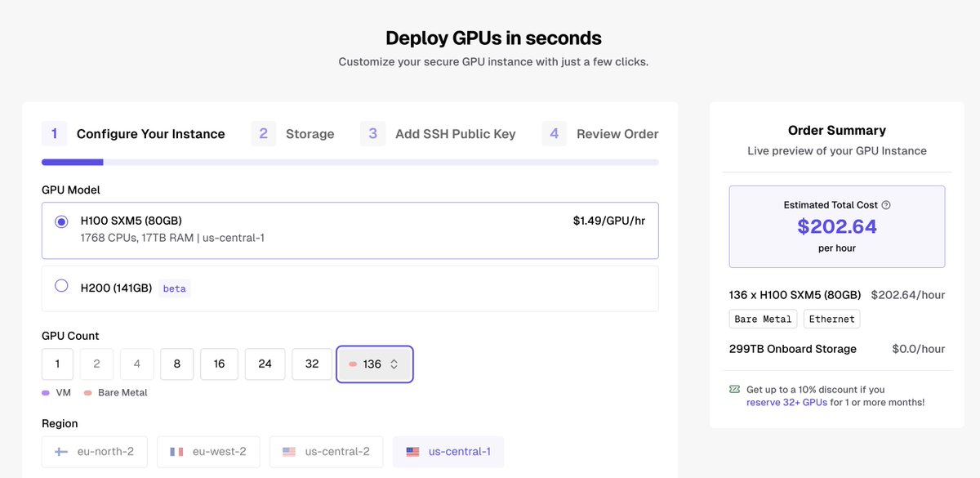Pick 16 GPUs option

(x=219, y=364)
